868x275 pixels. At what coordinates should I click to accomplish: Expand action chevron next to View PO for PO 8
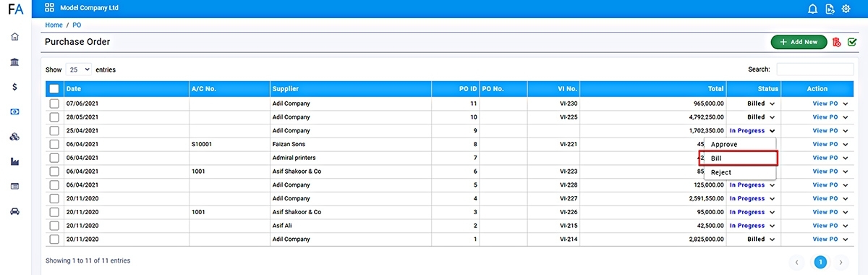tap(845, 144)
